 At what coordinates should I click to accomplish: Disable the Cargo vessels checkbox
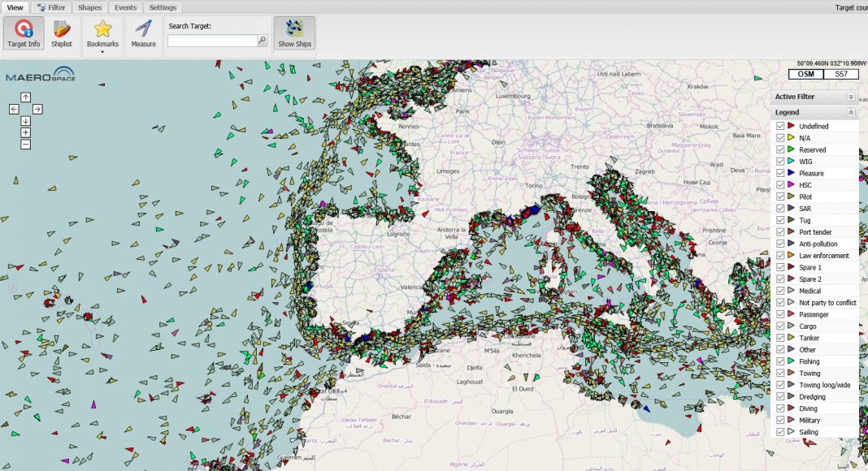780,326
